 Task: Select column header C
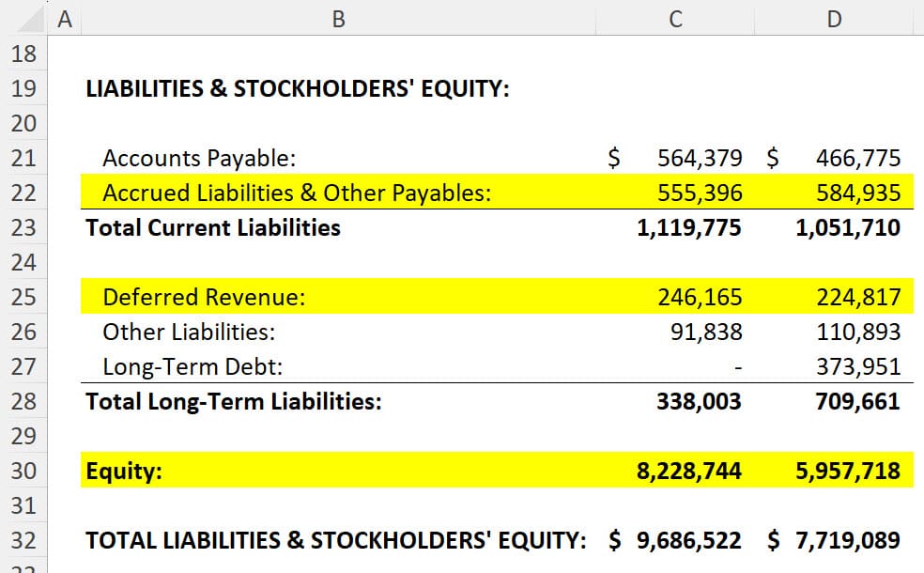[x=674, y=17]
